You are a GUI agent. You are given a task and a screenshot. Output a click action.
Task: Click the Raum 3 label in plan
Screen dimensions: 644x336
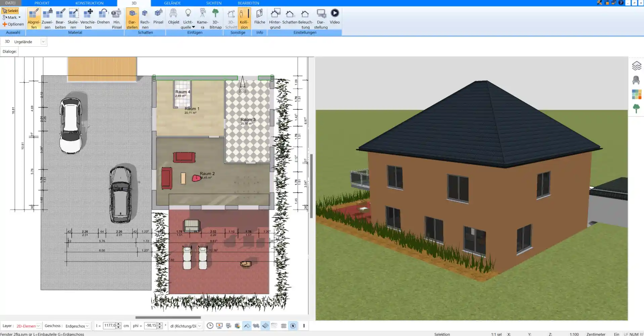248,119
